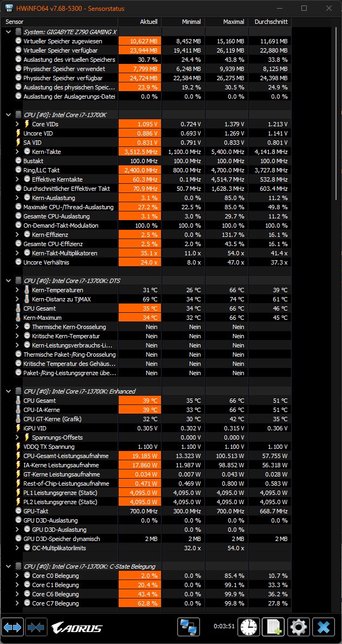Expand the Core C0 Belegung row
Viewport: 342px width, 644px height.
tap(17, 575)
